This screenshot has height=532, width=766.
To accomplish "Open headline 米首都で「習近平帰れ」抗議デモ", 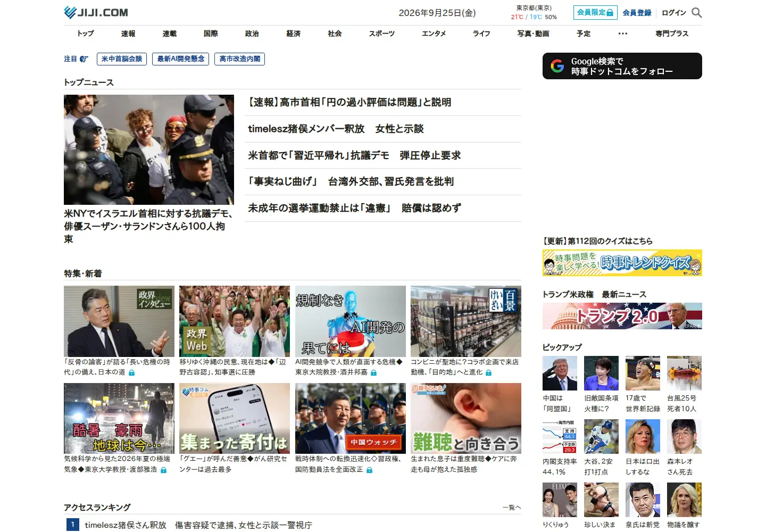I will pyautogui.click(x=354, y=155).
